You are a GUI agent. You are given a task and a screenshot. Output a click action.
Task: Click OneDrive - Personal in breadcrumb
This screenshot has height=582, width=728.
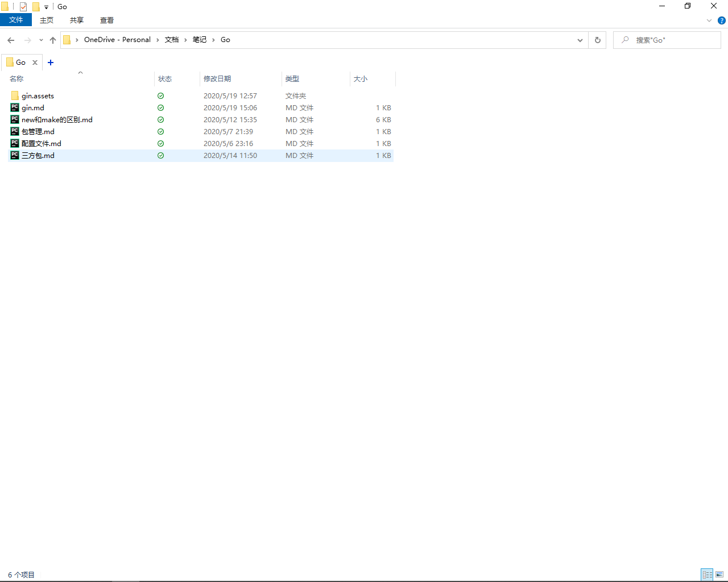point(117,40)
